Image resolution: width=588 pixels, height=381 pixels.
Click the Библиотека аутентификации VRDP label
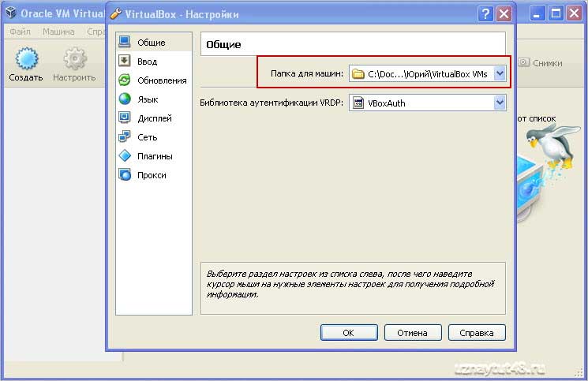272,103
